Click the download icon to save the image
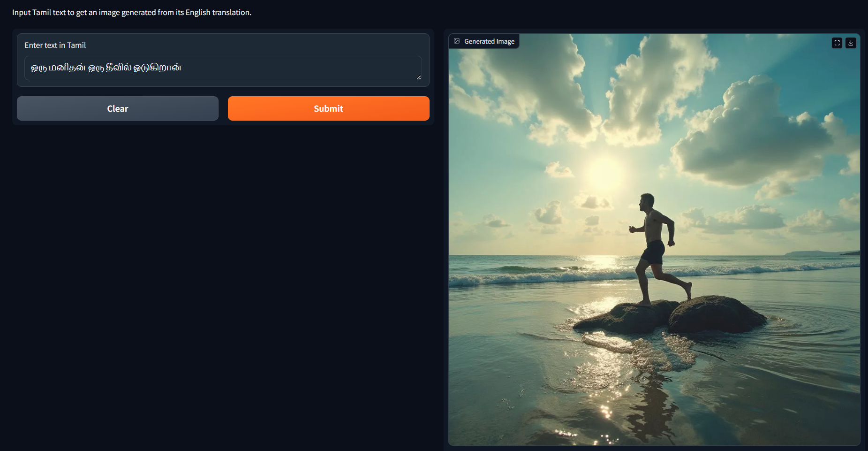 coord(851,43)
